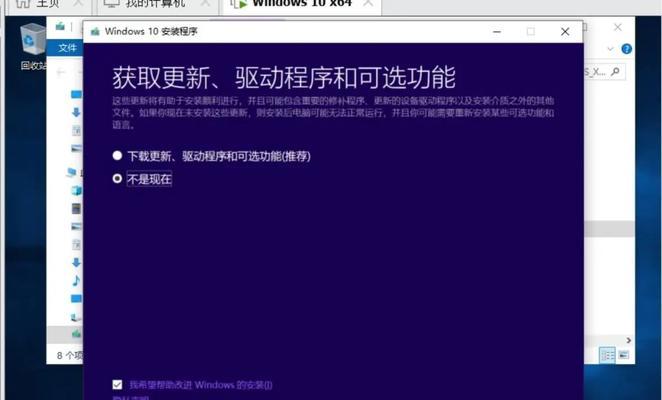Viewport: 662px width, 400px height.
Task: Open the 文件 tab in File Explorer
Action: point(68,48)
